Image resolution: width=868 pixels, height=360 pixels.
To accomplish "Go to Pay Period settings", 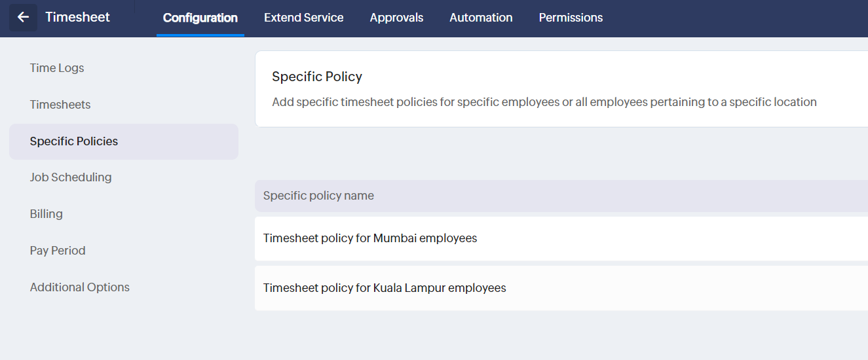I will (x=58, y=251).
